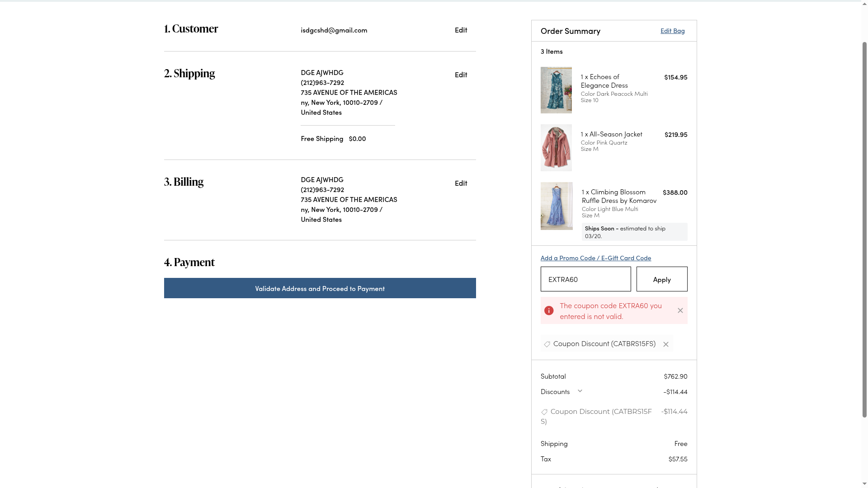Screen dimensions: 868x488
Task: Edit the Shipping address section
Action: click(461, 75)
